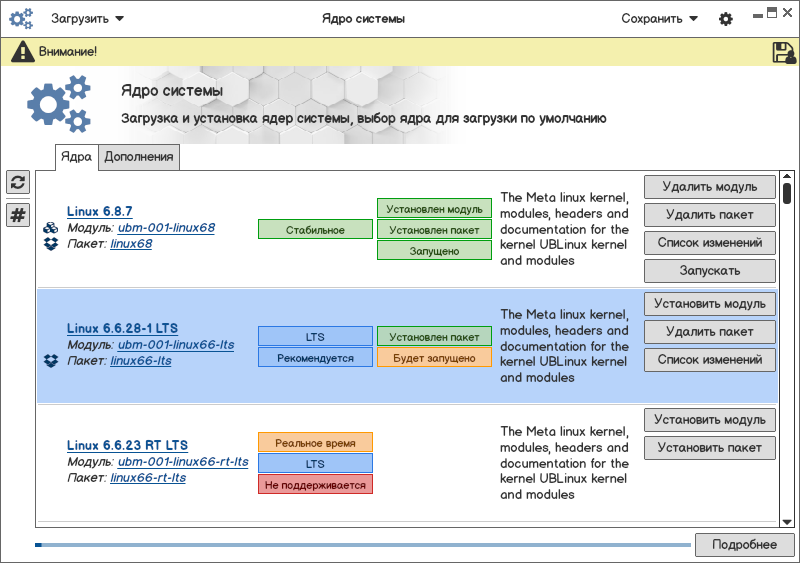Click Удалить модуль for Linux 6.8.7
Screen dimensions: 800x563
point(710,187)
